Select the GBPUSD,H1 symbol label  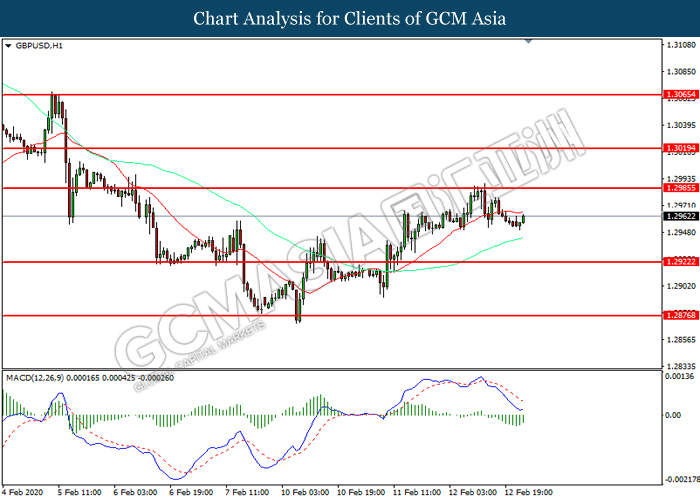click(39, 46)
